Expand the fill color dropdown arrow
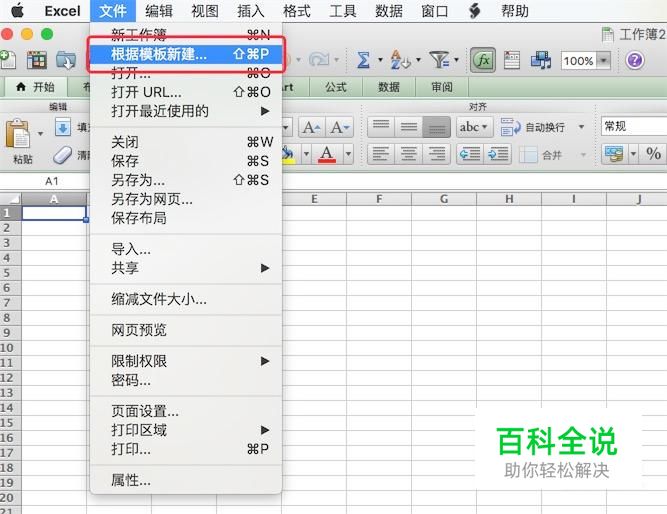The height and width of the screenshot is (514, 667). point(306,154)
